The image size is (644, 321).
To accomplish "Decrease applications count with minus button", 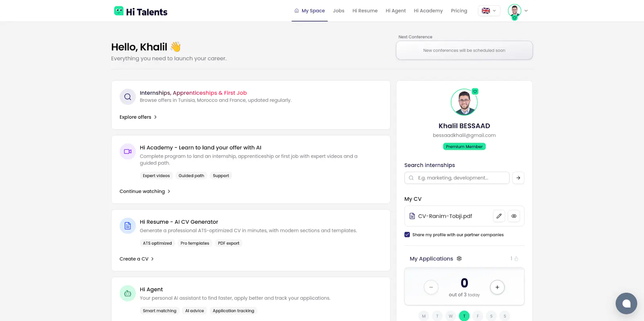I will [x=431, y=287].
